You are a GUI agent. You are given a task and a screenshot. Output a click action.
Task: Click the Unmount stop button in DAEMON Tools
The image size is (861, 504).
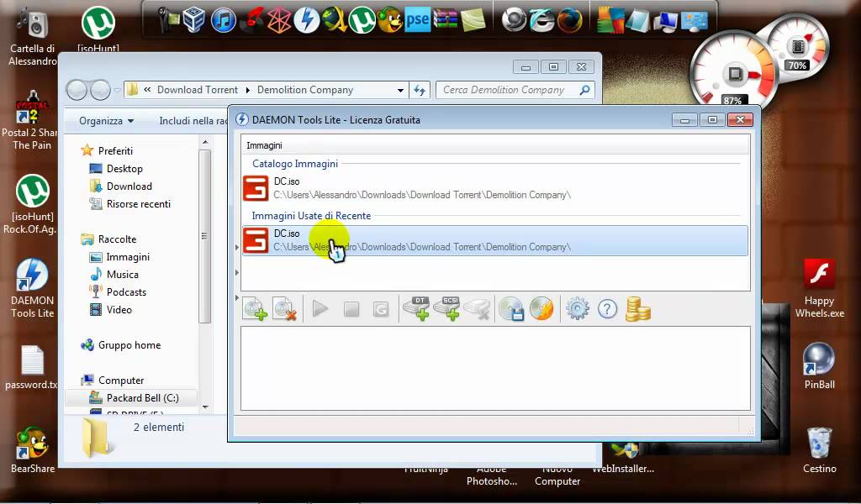(x=351, y=309)
